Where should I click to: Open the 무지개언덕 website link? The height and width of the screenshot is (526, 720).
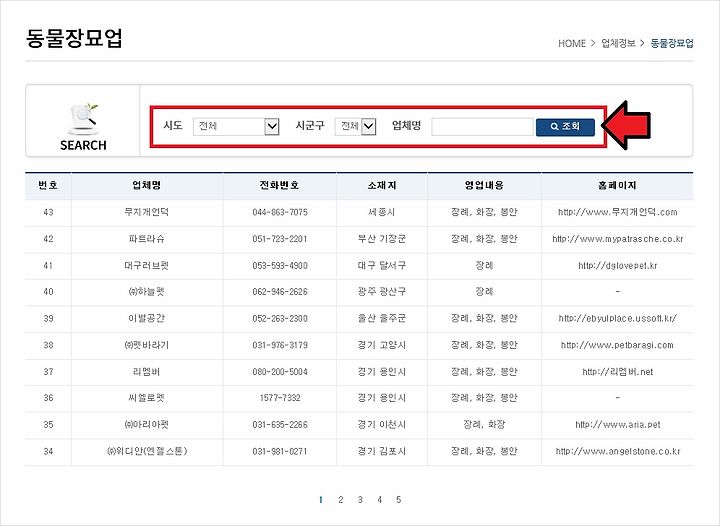click(618, 212)
